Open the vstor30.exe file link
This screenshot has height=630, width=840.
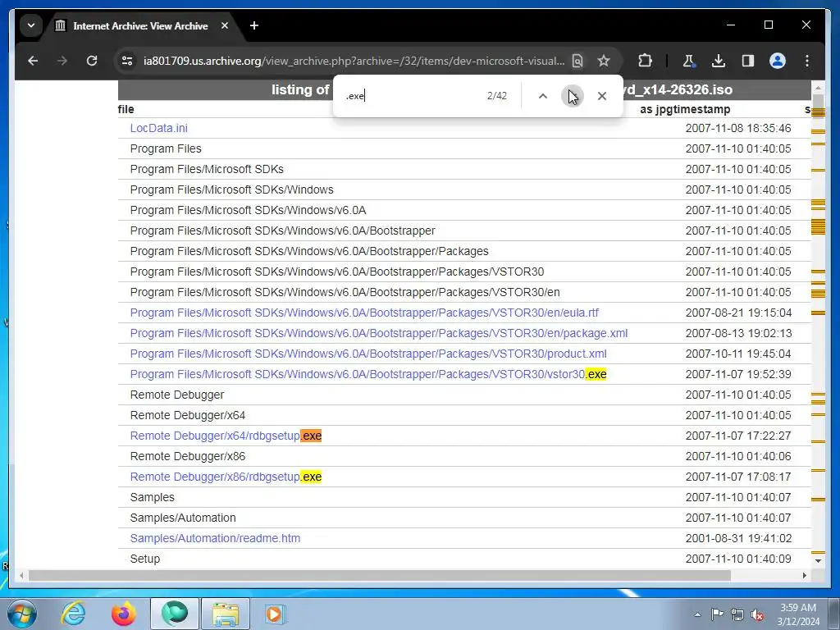pos(368,374)
